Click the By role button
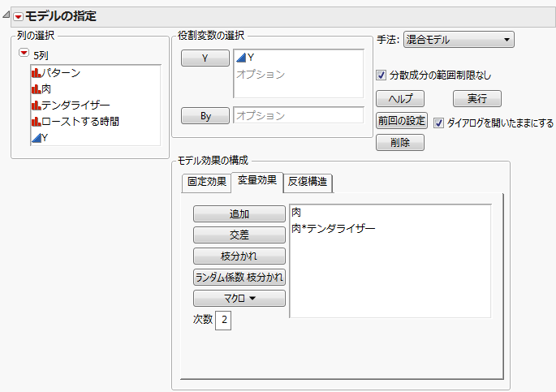Viewport: 556px width, 392px height. (x=205, y=116)
